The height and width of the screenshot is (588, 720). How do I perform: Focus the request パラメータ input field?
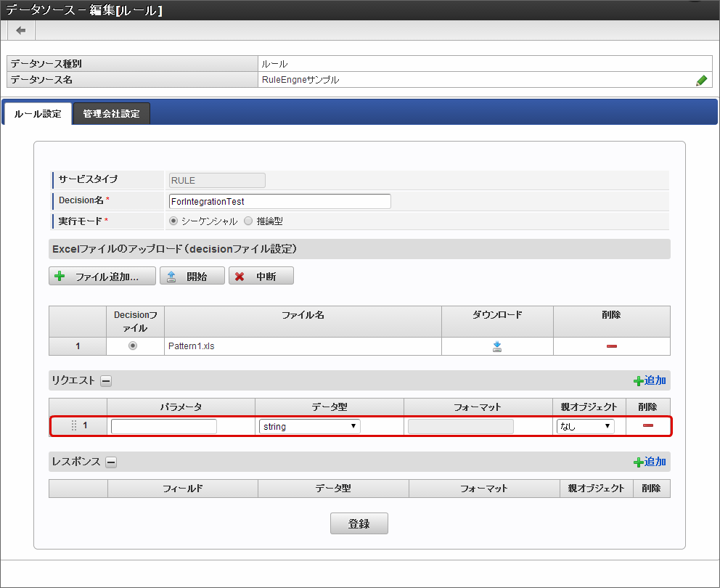[x=164, y=426]
